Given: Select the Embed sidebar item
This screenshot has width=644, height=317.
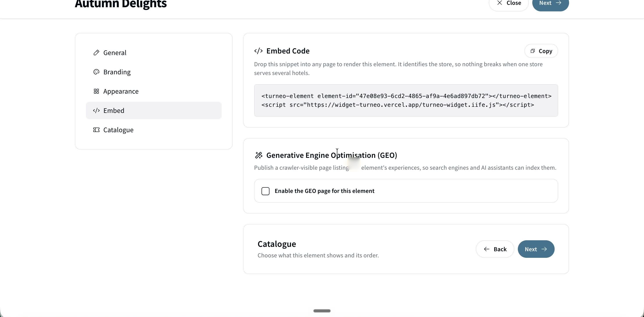Looking at the screenshot, I should click(154, 110).
